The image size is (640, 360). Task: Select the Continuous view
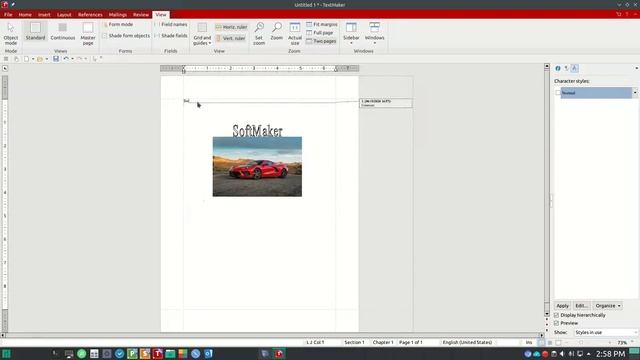(62, 31)
